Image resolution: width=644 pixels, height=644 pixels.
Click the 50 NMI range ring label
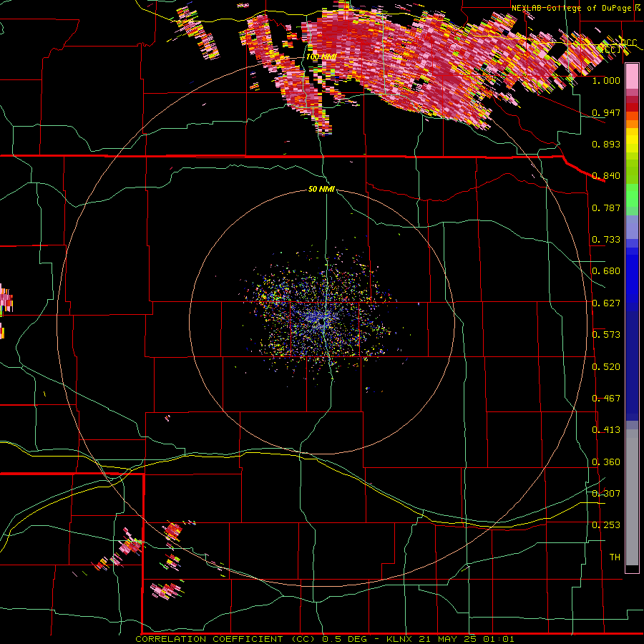[x=321, y=190]
